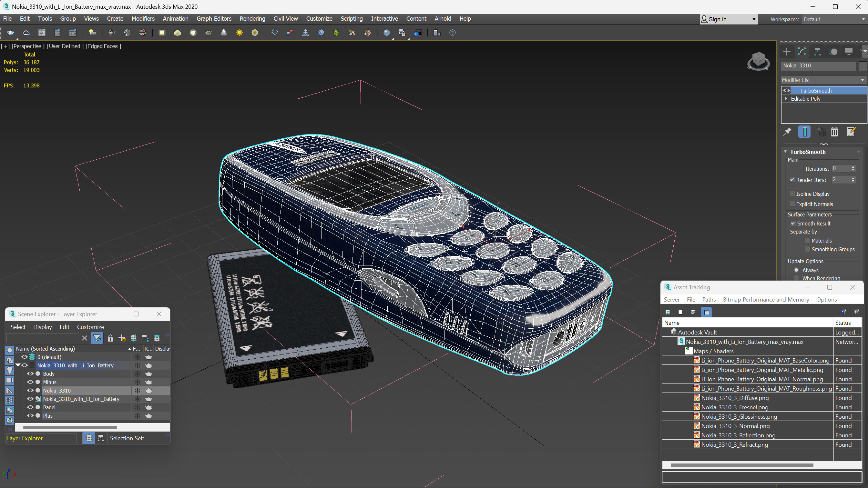Click the Layer Explorer horizontal scrollbar
The image size is (868, 488).
click(70, 427)
